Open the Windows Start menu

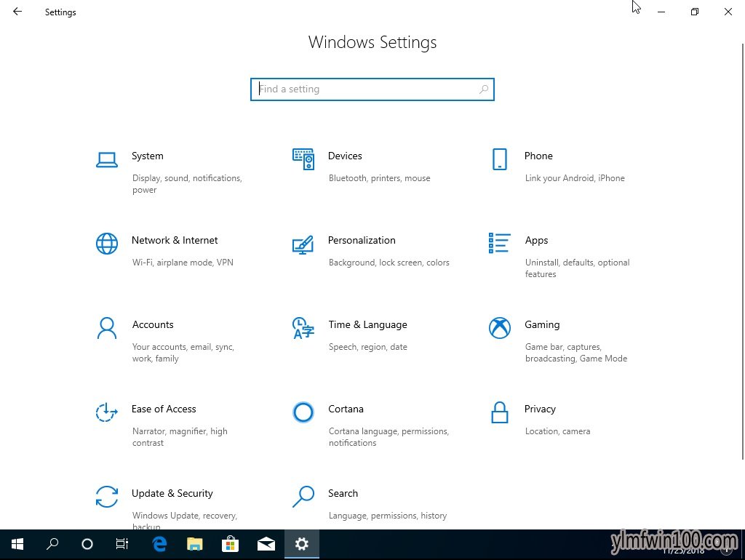[x=17, y=544]
